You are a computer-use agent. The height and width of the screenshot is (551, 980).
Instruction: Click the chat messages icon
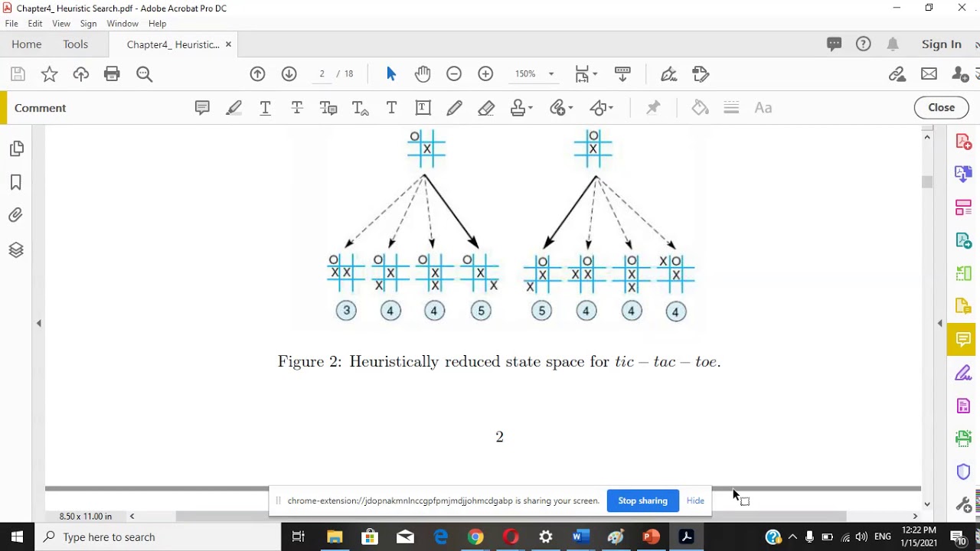[835, 44]
